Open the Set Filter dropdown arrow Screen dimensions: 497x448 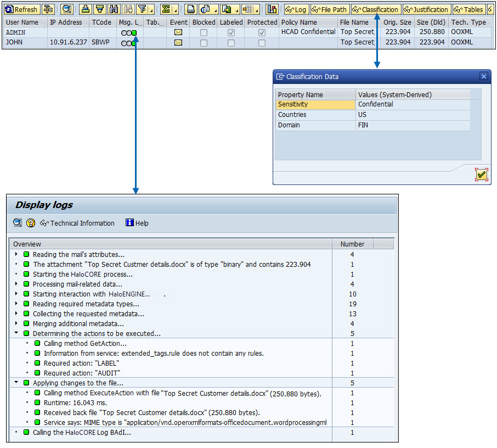point(151,10)
